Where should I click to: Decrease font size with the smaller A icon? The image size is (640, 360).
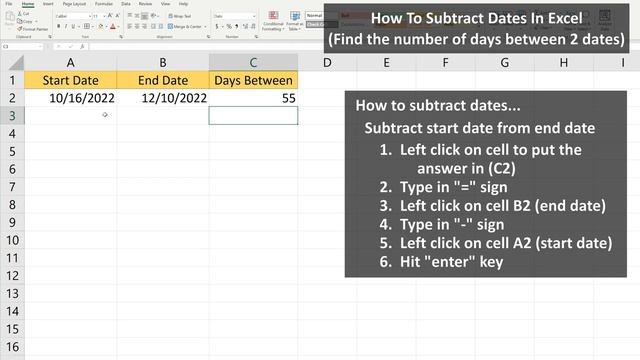click(118, 16)
